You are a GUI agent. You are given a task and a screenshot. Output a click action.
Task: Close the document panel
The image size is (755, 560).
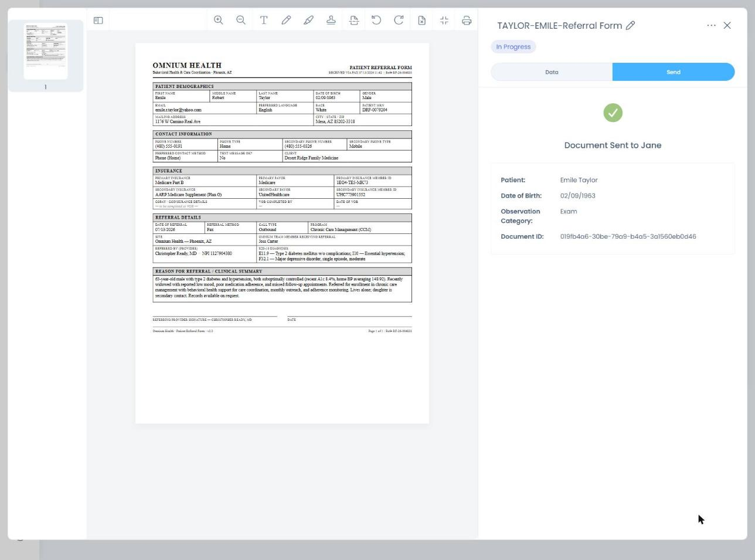(727, 25)
